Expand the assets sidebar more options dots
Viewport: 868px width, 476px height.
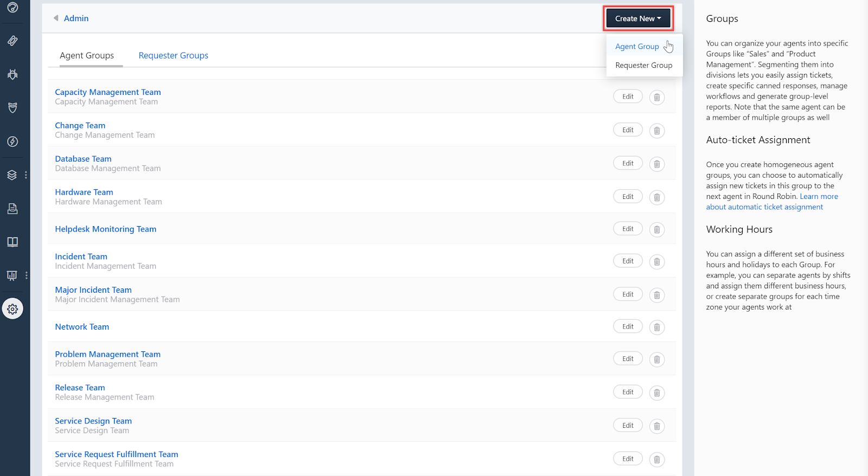pyautogui.click(x=26, y=175)
